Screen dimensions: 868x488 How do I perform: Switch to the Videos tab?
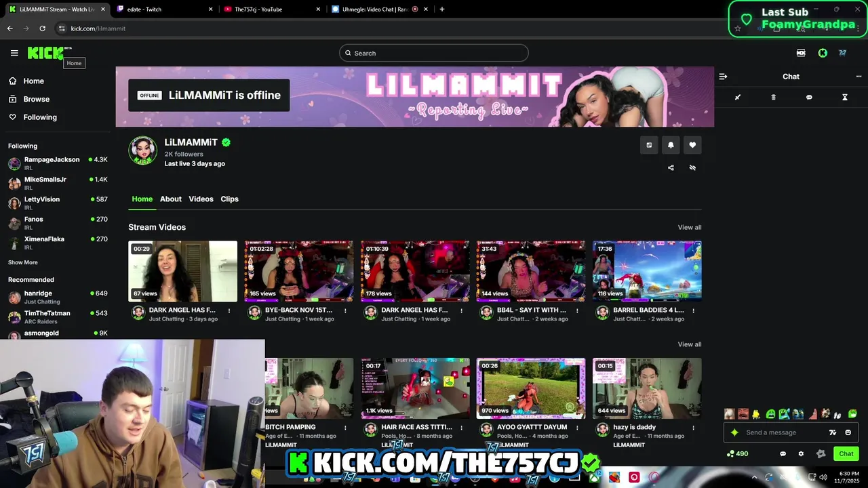201,199
